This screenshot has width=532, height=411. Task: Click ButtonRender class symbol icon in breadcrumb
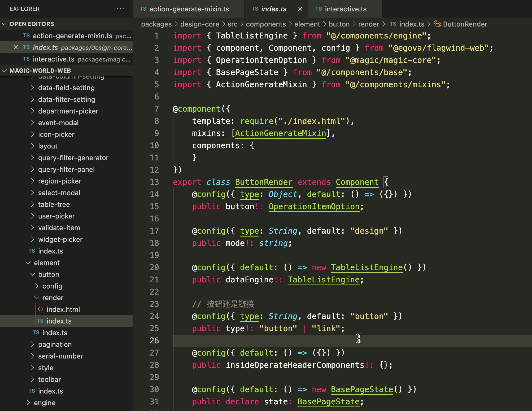point(437,24)
